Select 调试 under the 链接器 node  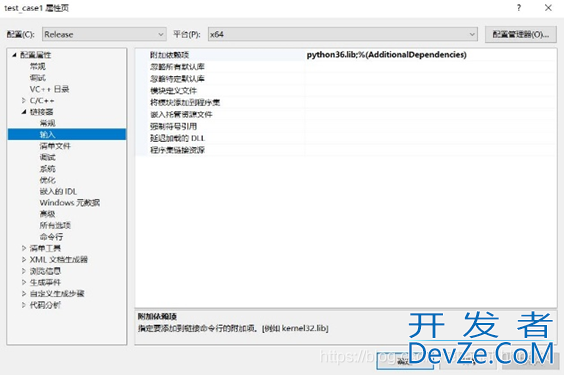47,157
